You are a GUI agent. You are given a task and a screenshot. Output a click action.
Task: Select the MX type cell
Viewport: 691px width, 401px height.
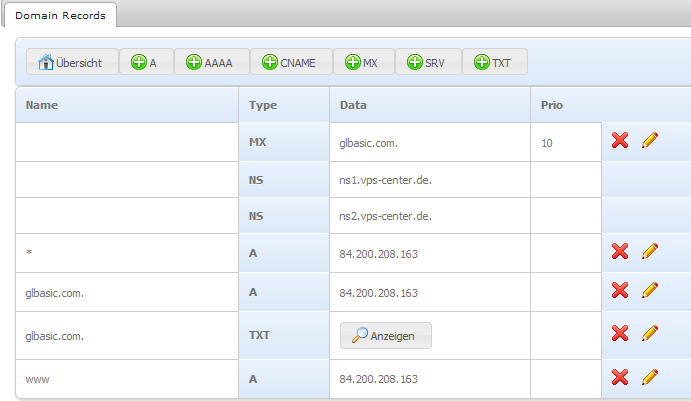(284, 142)
